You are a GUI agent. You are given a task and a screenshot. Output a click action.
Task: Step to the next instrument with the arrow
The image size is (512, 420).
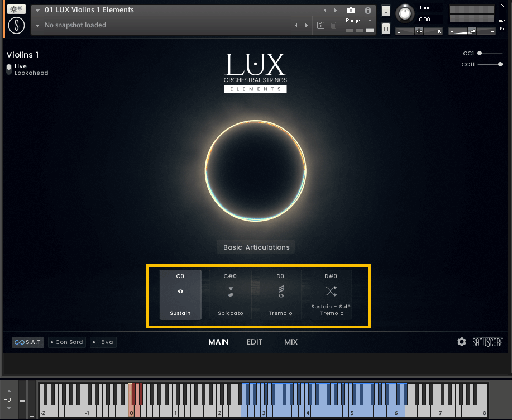tap(334, 9)
